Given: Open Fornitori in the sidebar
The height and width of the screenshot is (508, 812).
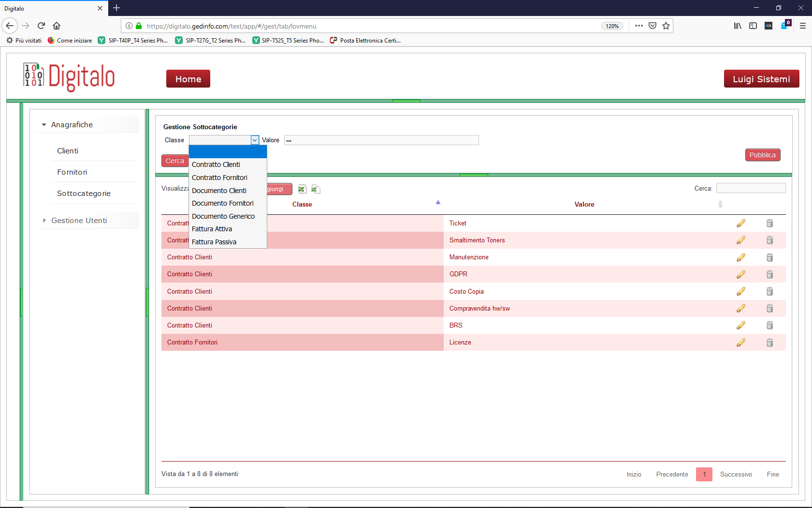Looking at the screenshot, I should click(72, 172).
